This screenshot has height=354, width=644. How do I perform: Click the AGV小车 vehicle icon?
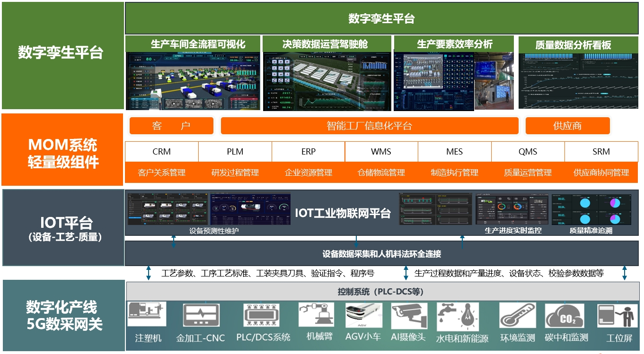click(x=363, y=315)
